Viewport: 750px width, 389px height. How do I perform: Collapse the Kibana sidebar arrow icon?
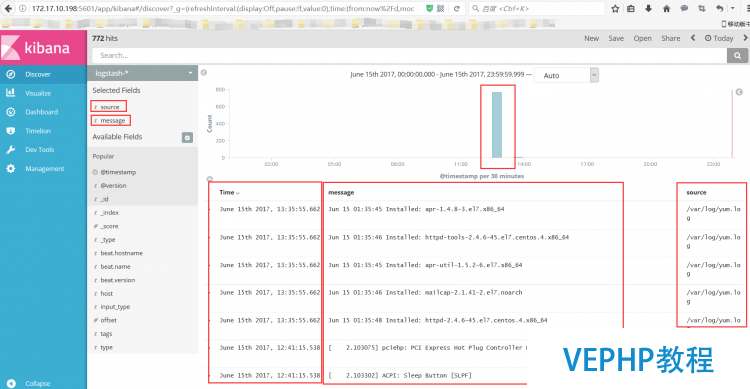point(11,383)
